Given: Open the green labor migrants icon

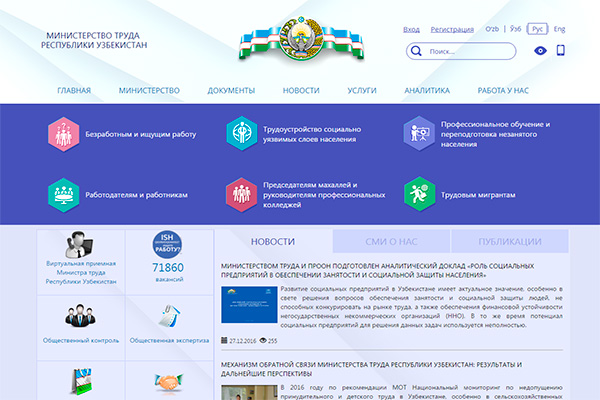Looking at the screenshot, I should pyautogui.click(x=419, y=193).
